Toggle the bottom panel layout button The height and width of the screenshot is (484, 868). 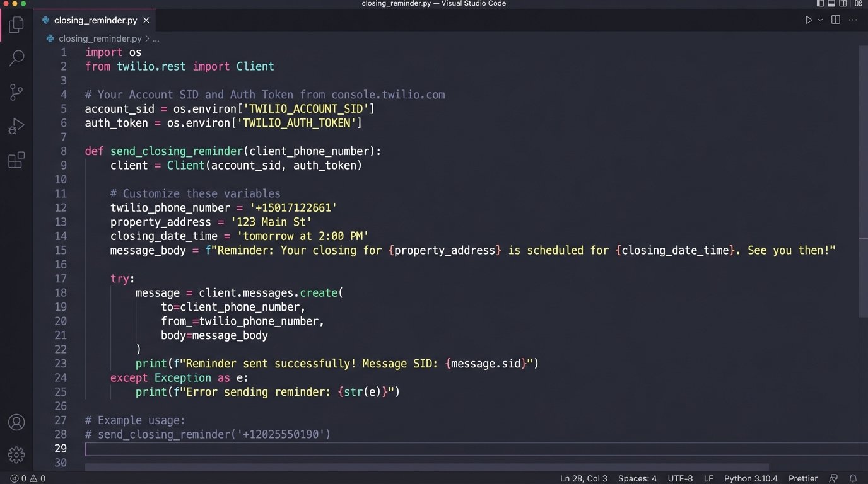click(x=831, y=4)
